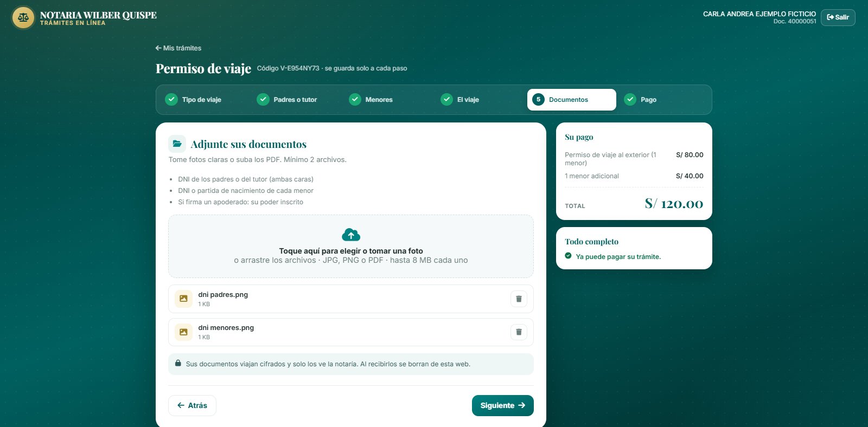Log out using the Salir button

[x=838, y=17]
